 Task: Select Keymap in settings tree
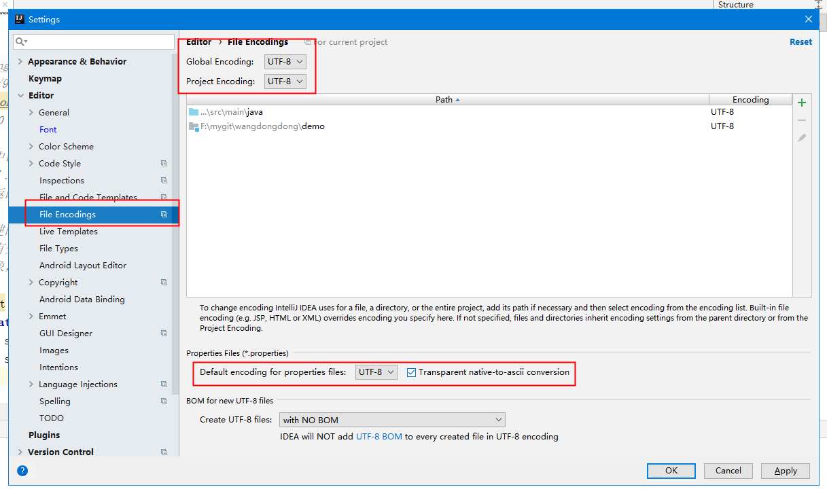(45, 79)
